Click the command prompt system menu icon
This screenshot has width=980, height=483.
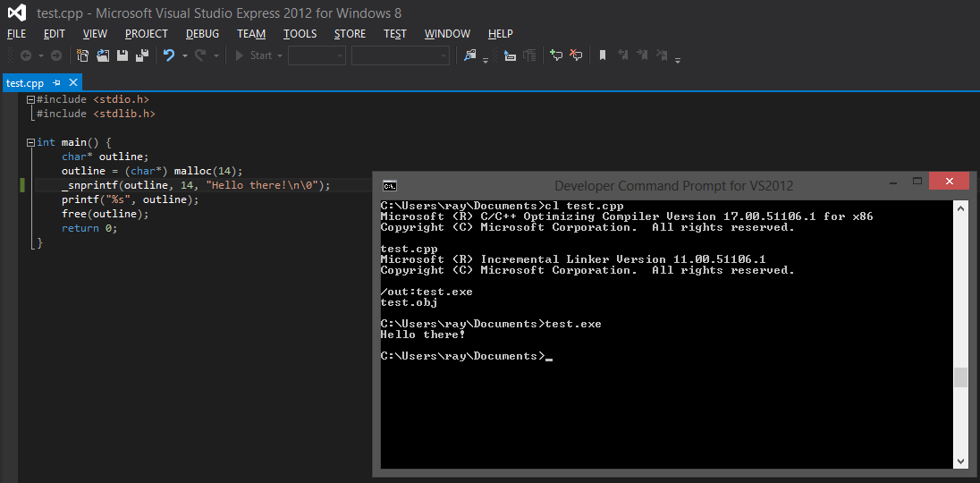click(390, 185)
